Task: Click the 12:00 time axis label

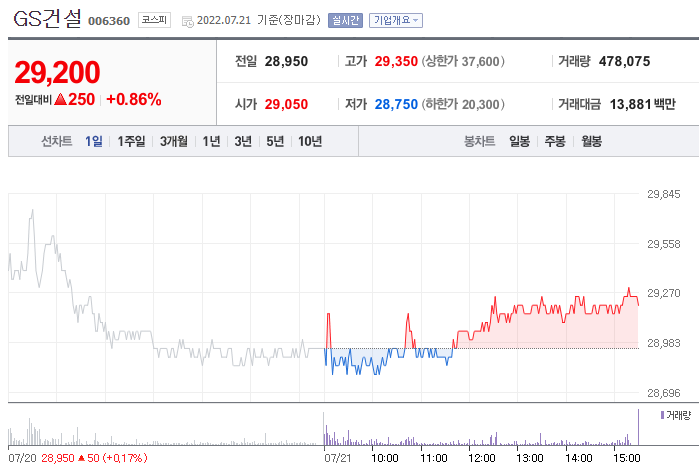Action: (482, 458)
